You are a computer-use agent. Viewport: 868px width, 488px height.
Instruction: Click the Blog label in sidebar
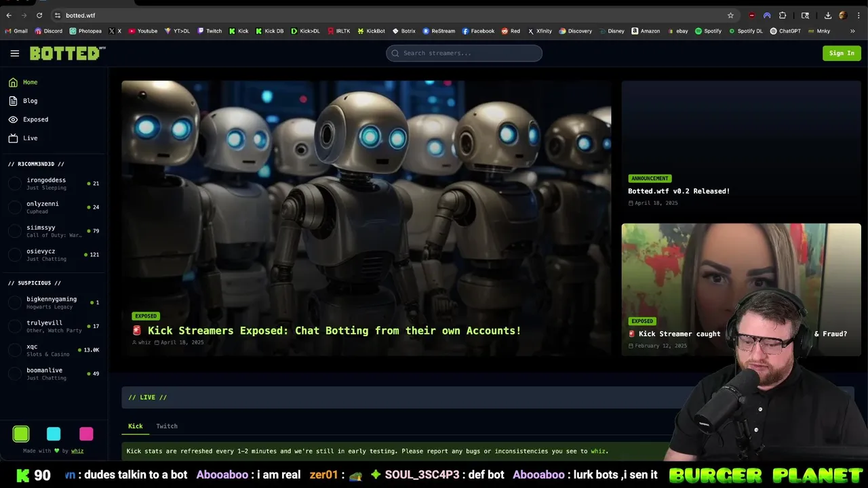[31, 101]
